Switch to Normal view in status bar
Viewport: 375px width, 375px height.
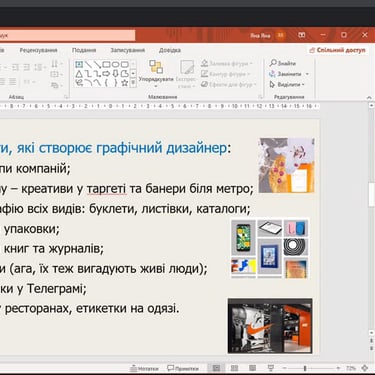[216, 368]
